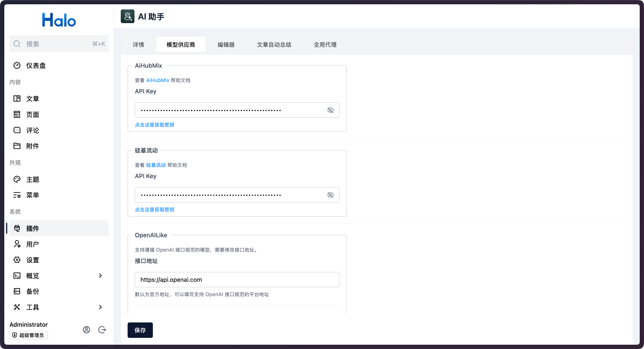This screenshot has width=644, height=349.
Task: Reveal the AiHubMix API Key
Action: [331, 110]
